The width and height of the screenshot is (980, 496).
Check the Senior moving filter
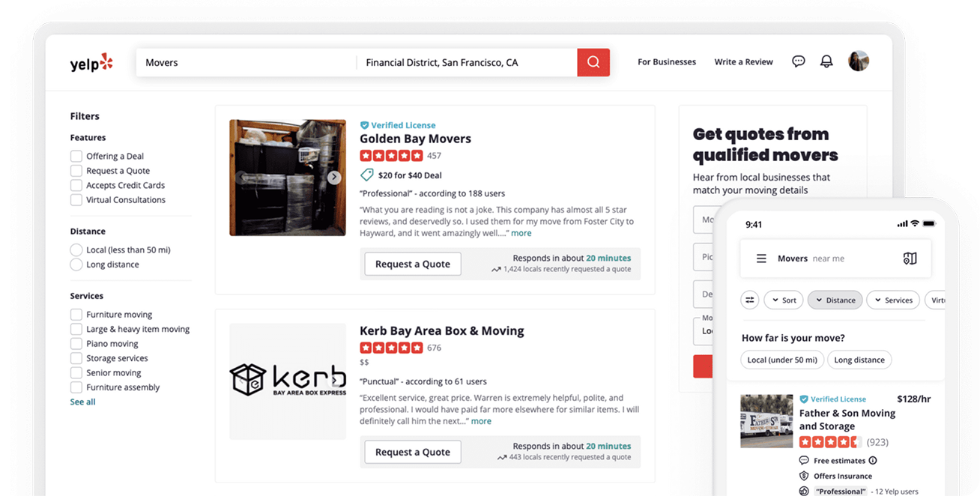click(76, 372)
